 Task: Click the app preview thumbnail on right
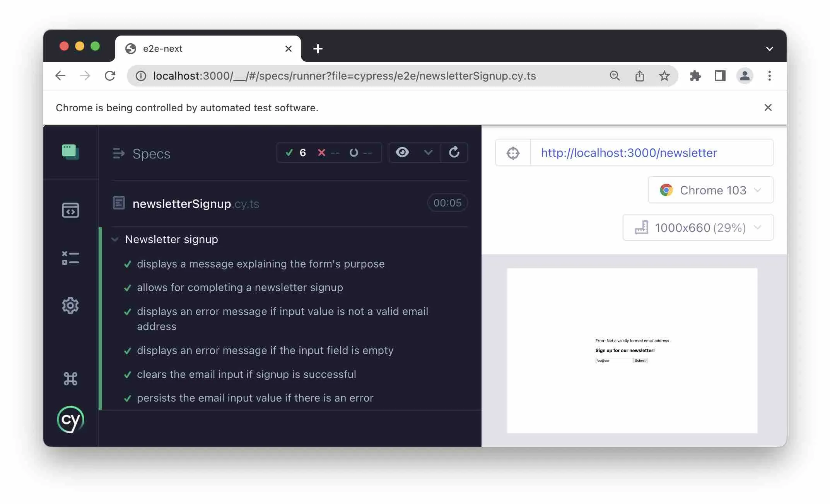(631, 349)
